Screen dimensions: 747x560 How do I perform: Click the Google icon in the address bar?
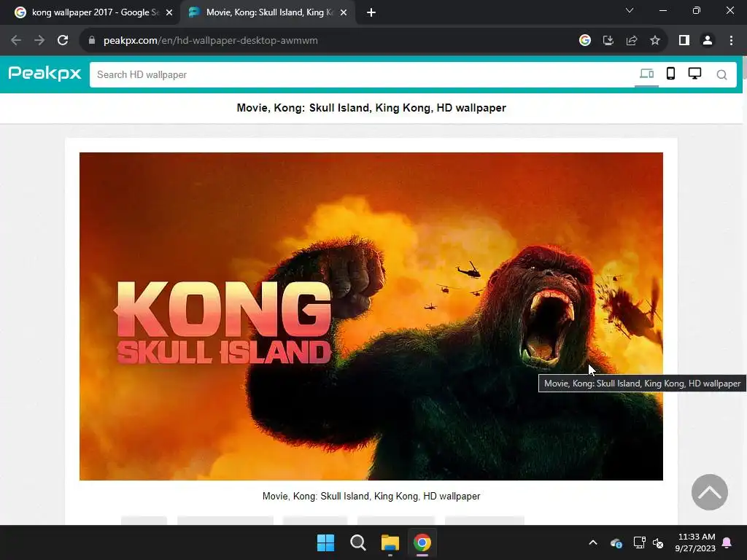click(585, 41)
